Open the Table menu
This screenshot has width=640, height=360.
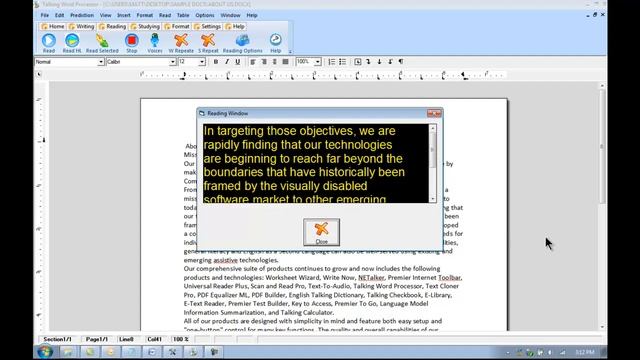tap(183, 15)
